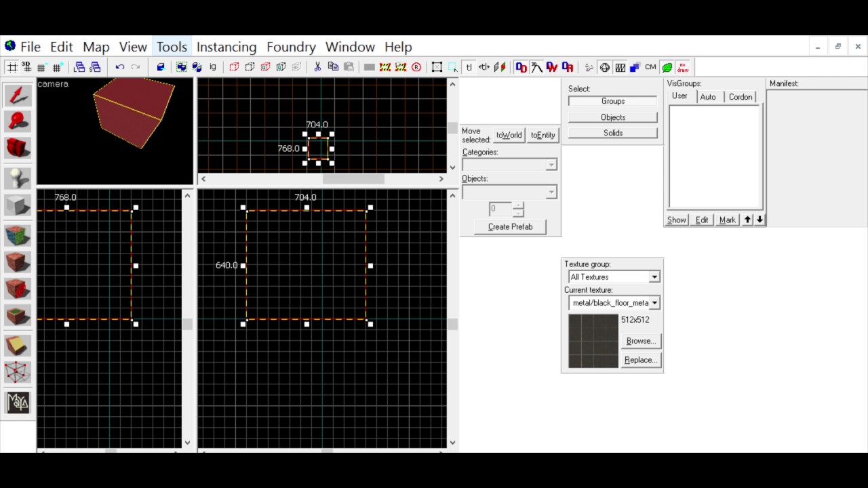Click the Browse... texture button

tap(641, 341)
